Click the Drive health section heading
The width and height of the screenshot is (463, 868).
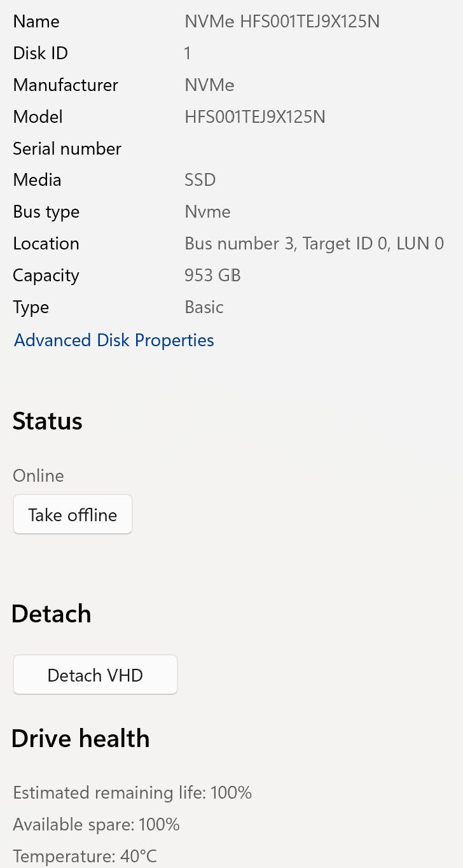pyautogui.click(x=81, y=739)
